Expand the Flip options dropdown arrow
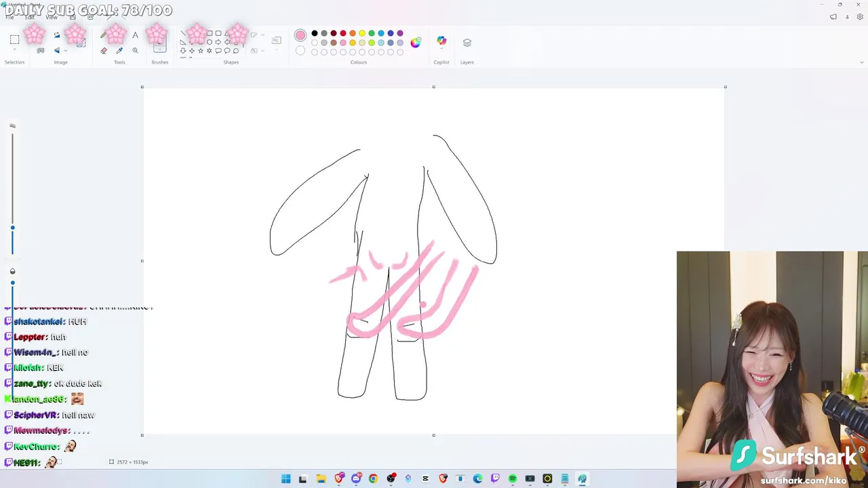This screenshot has width=868, height=488. click(x=66, y=50)
